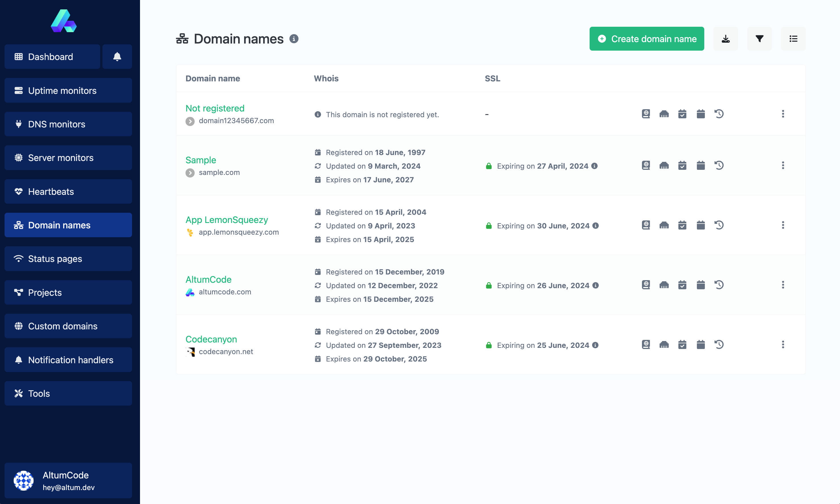Click the Projects sidebar menu item
The height and width of the screenshot is (504, 840).
[68, 292]
